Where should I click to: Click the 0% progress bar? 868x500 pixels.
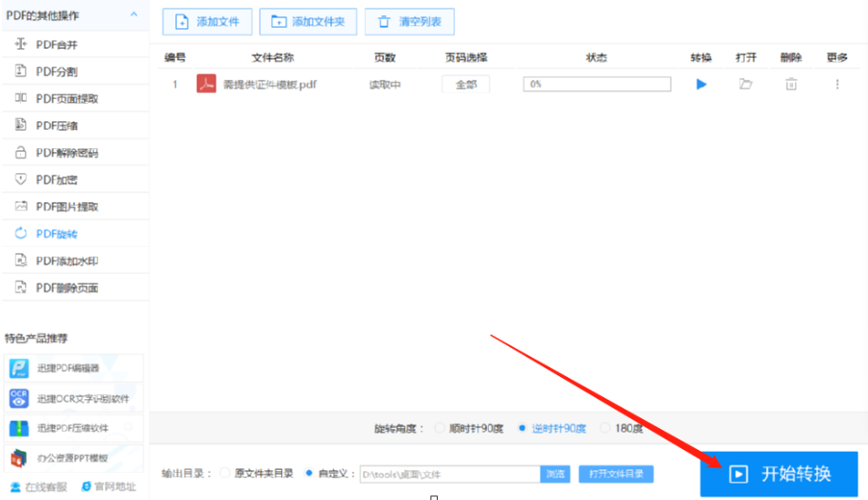[x=597, y=84]
